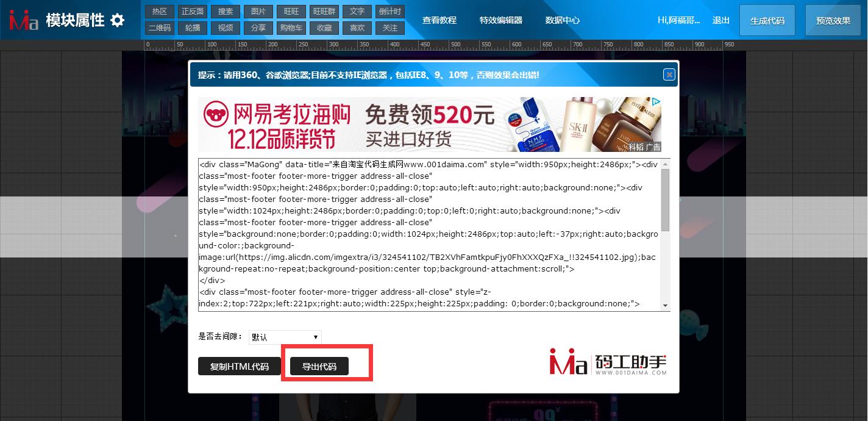
Task: Close the browser tip dialog
Action: pos(669,74)
